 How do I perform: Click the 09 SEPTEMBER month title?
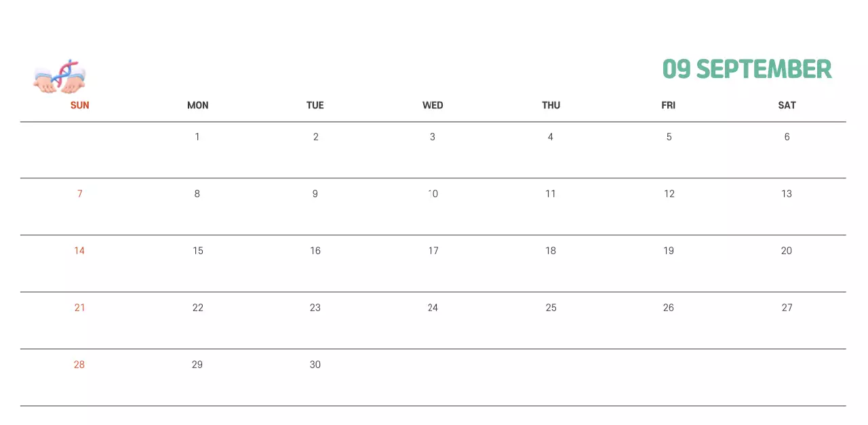pyautogui.click(x=747, y=69)
